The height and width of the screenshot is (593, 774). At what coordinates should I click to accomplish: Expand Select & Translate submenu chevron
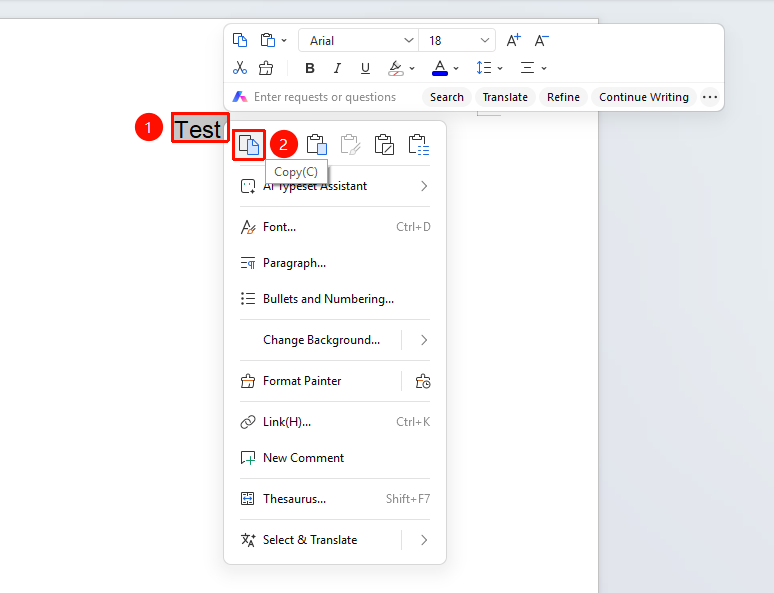click(424, 540)
